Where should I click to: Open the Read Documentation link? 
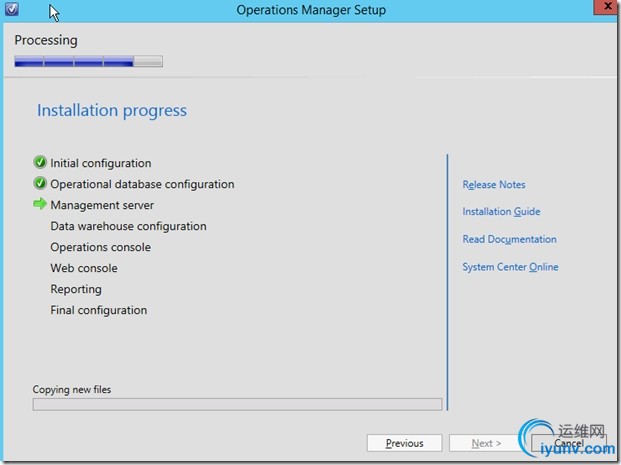(x=509, y=239)
